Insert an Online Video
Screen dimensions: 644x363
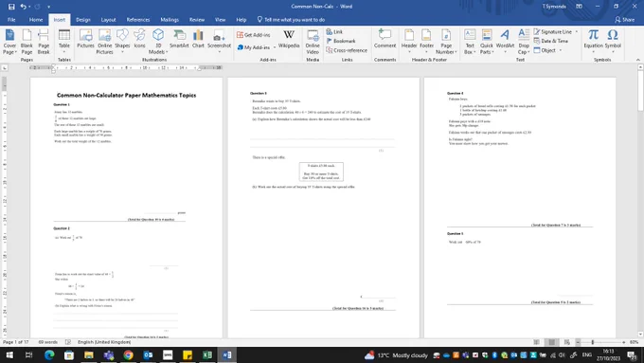(x=313, y=42)
